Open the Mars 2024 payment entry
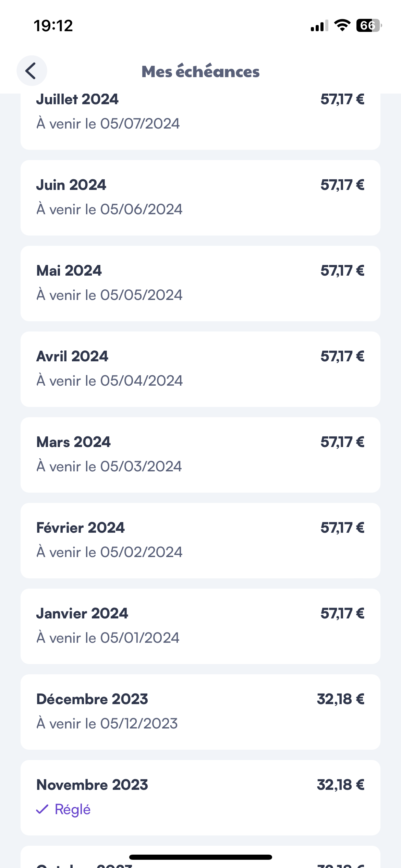The height and width of the screenshot is (868, 401). click(200, 455)
